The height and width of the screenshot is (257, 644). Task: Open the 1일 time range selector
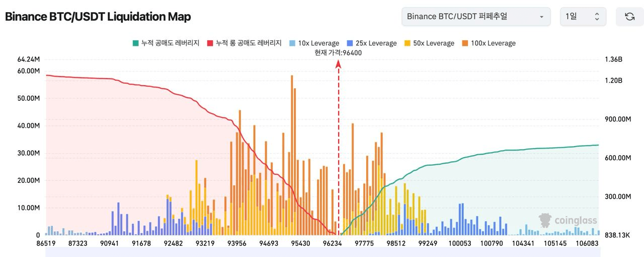583,16
